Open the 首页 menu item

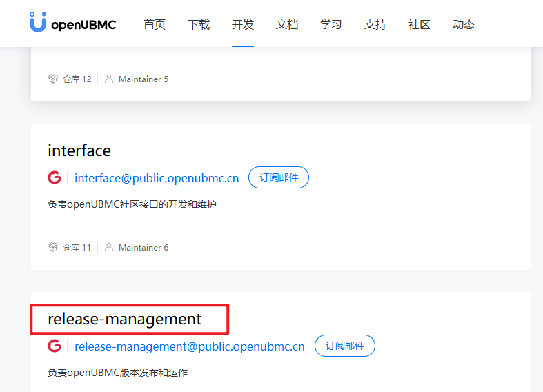tap(155, 25)
